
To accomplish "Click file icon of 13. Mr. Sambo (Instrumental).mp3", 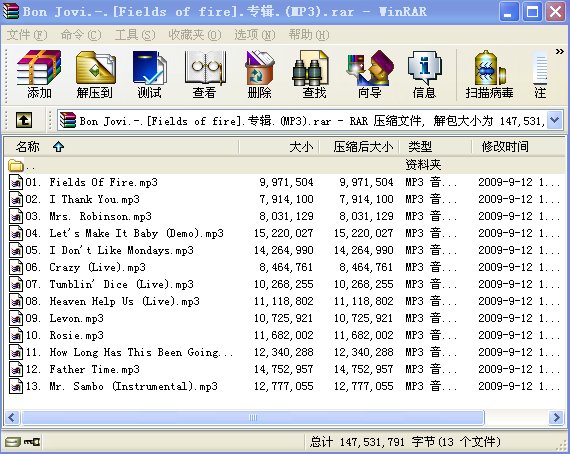I will (16, 386).
